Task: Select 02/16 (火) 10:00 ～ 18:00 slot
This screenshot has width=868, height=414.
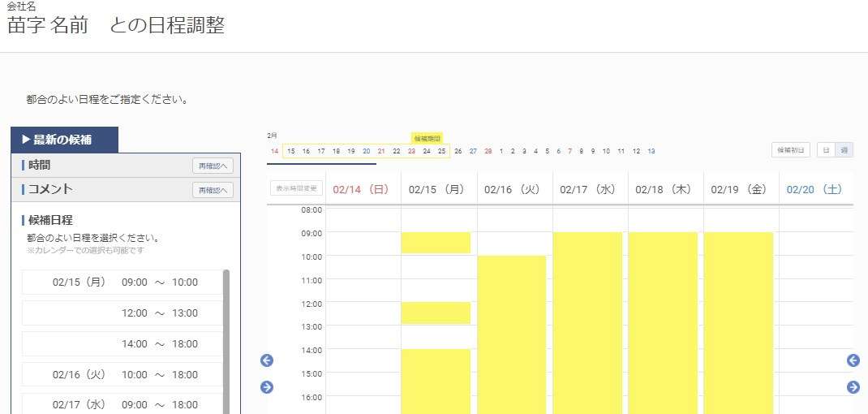Action: 122,375
